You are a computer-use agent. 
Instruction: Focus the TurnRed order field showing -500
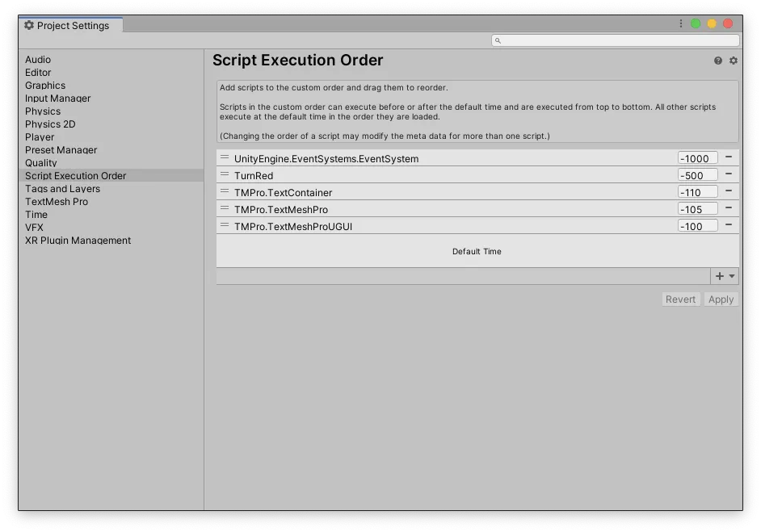tap(698, 175)
